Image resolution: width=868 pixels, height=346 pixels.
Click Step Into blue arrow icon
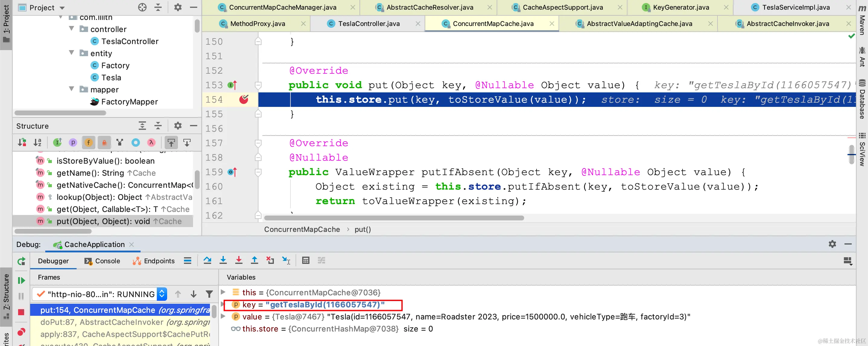coord(223,260)
